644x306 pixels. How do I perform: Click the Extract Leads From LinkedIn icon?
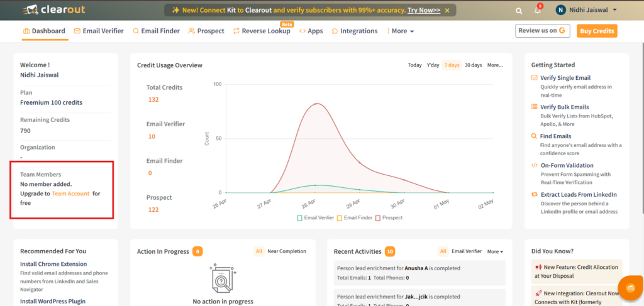[x=534, y=194]
